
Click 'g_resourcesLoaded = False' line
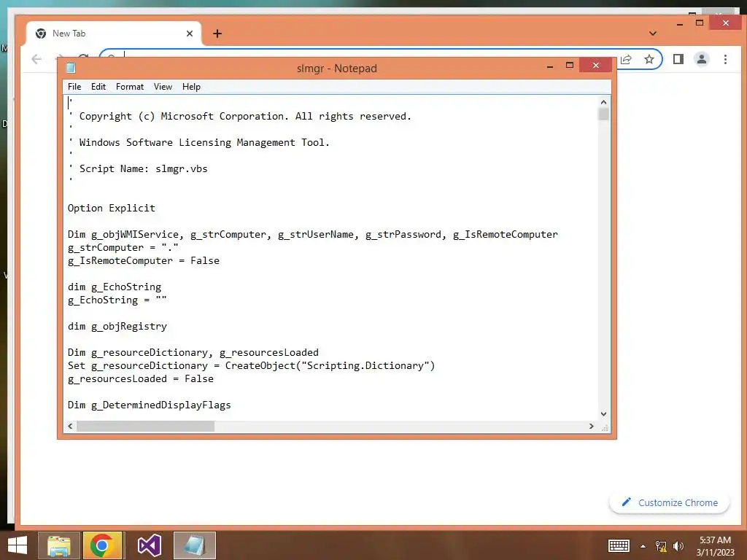coord(141,378)
